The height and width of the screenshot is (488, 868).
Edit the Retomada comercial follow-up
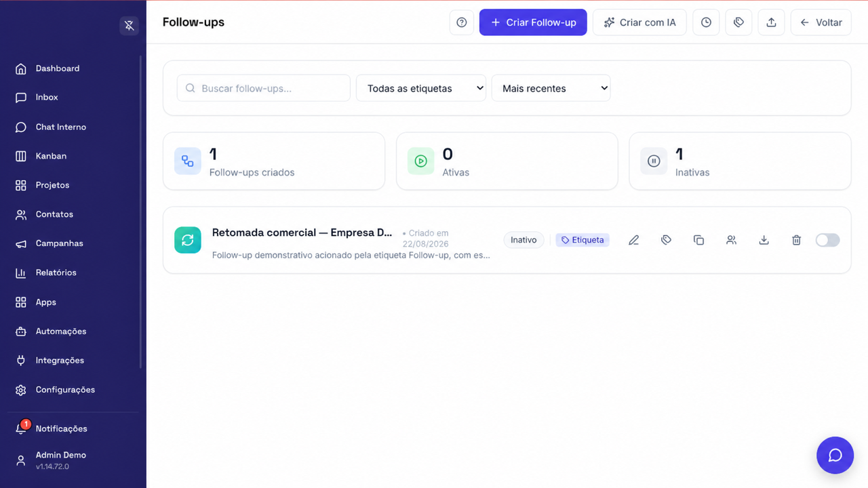point(633,240)
